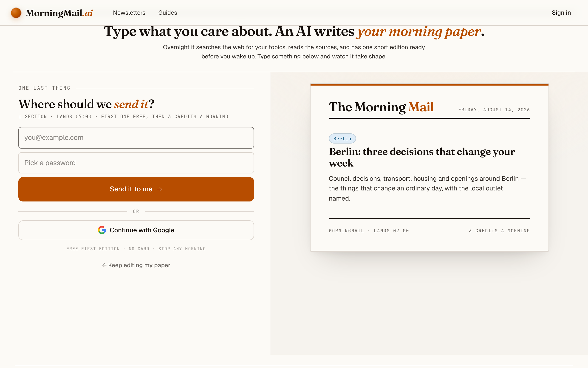Click the left arrow beside Keep editing

pos(104,265)
